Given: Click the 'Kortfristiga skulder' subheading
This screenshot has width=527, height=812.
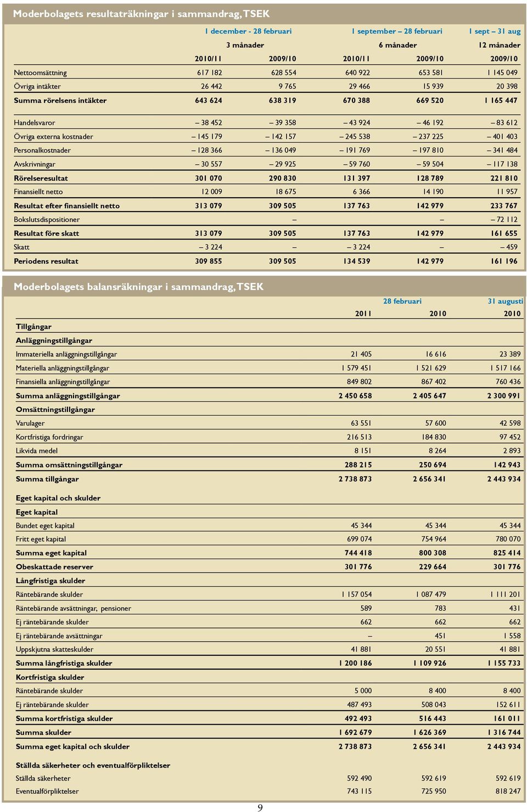Looking at the screenshot, I should 50,677.
